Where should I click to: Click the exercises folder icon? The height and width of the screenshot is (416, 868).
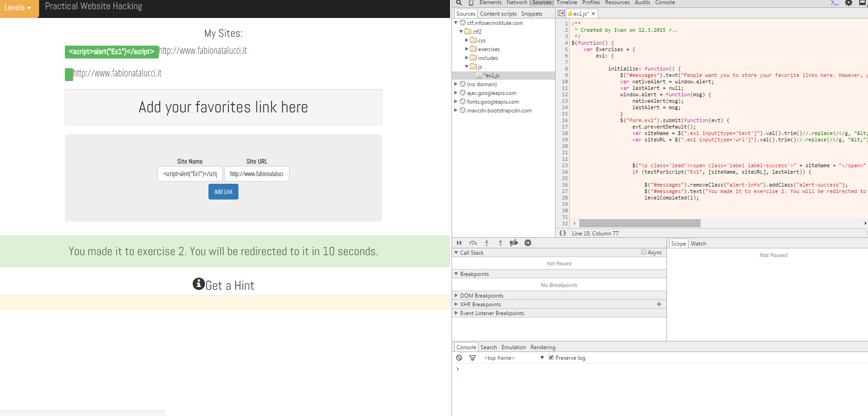(x=474, y=49)
